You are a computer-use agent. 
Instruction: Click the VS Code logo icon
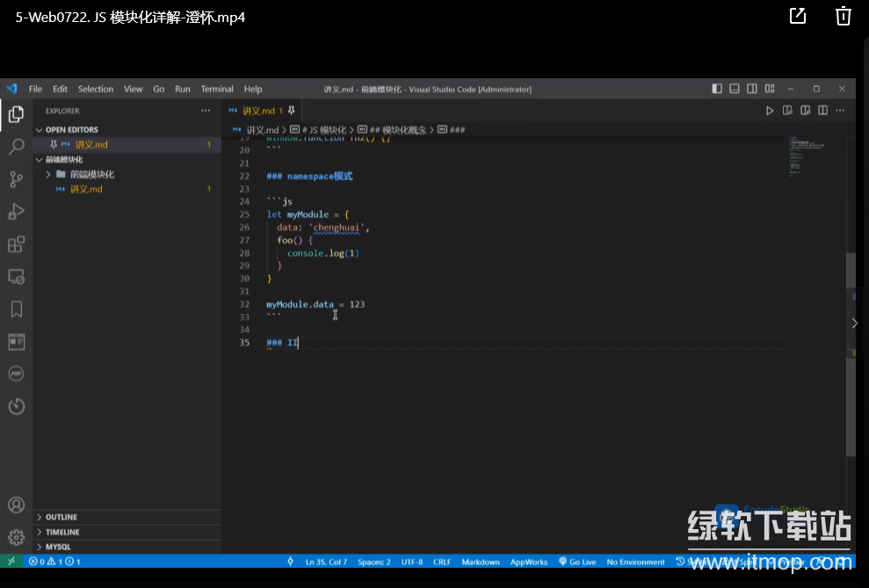pyautogui.click(x=11, y=89)
